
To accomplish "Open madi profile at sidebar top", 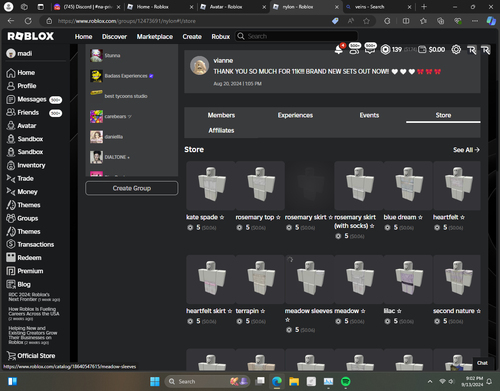I will pyautogui.click(x=20, y=53).
